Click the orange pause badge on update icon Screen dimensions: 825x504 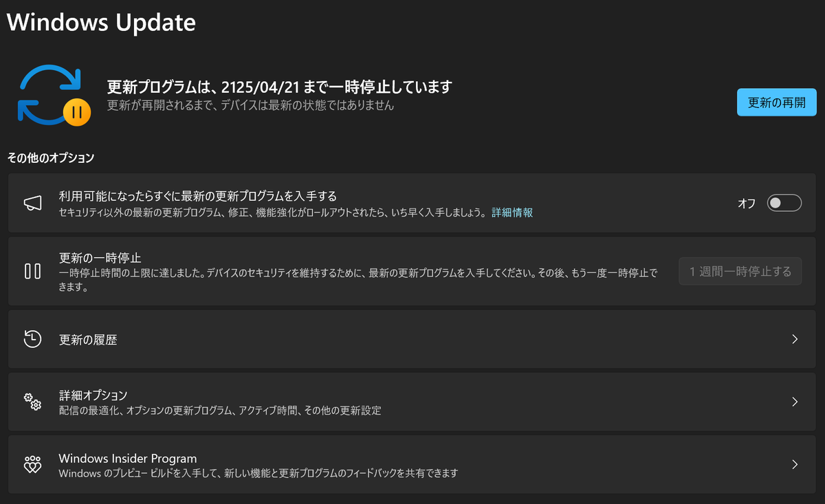pyautogui.click(x=76, y=110)
